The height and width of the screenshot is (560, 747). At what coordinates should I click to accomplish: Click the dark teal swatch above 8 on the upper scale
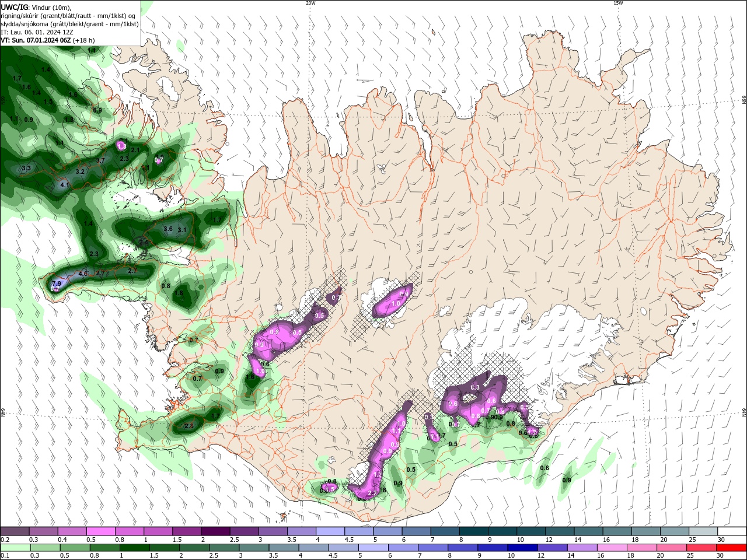[x=473, y=531]
